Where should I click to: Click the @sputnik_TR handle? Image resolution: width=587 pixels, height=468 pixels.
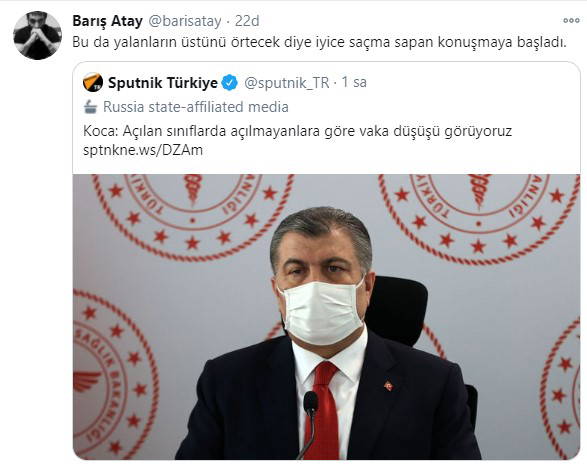[287, 82]
